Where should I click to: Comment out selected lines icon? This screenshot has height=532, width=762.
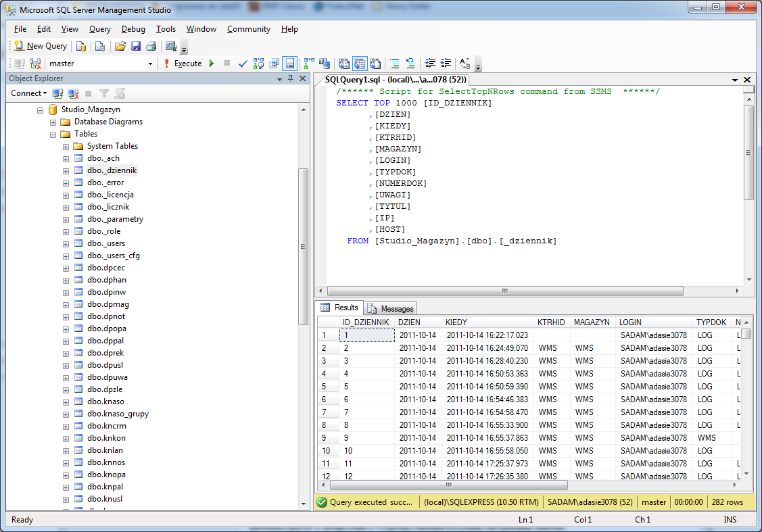(395, 64)
